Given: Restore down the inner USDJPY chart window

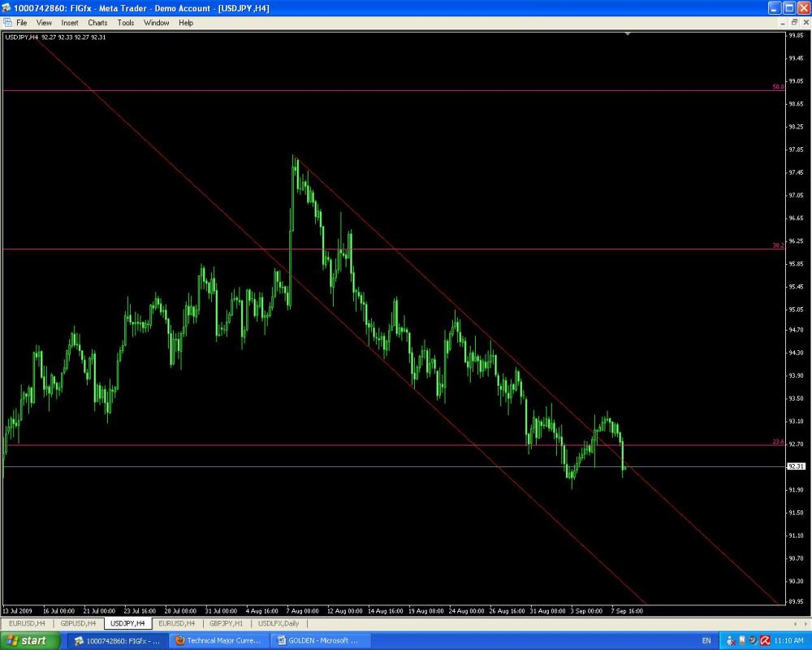Looking at the screenshot, I should [794, 23].
